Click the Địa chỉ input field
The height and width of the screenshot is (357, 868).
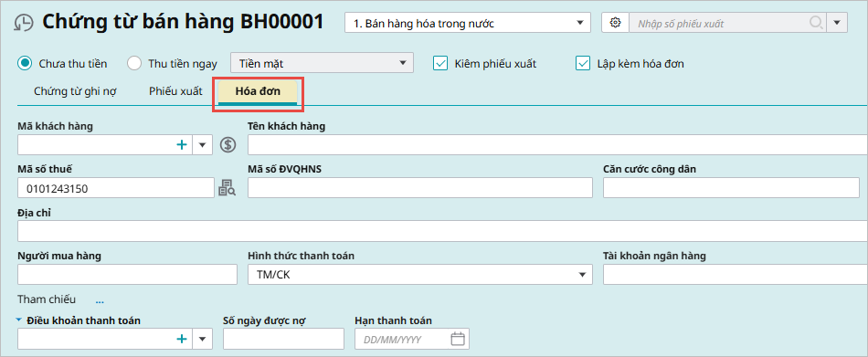(442, 231)
